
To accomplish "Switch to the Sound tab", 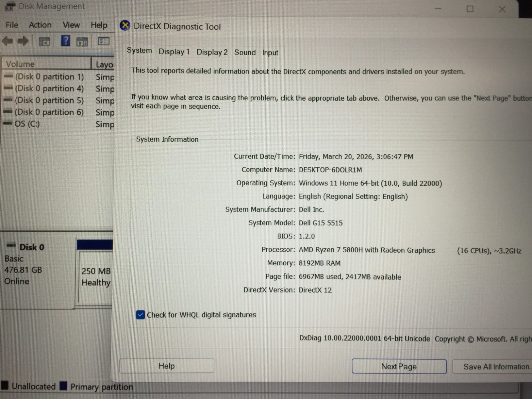I will [245, 52].
